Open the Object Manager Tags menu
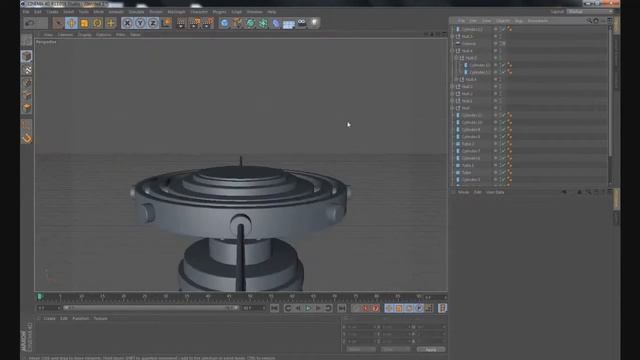 tap(518, 20)
